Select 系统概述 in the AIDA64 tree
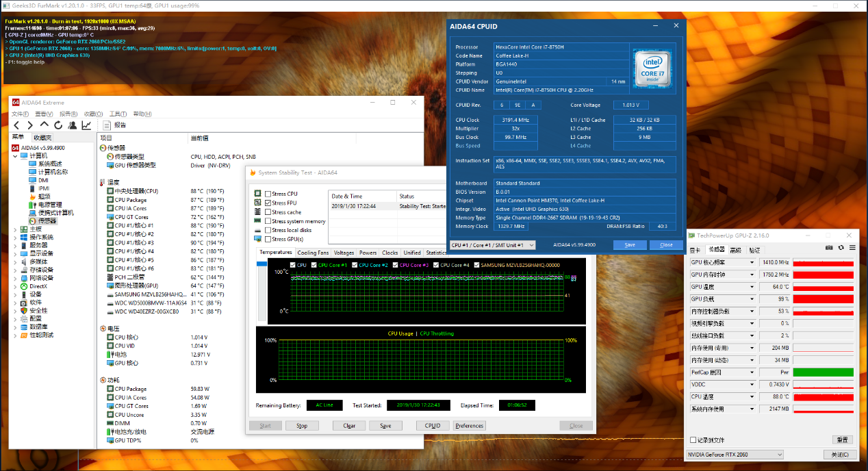 click(x=50, y=164)
